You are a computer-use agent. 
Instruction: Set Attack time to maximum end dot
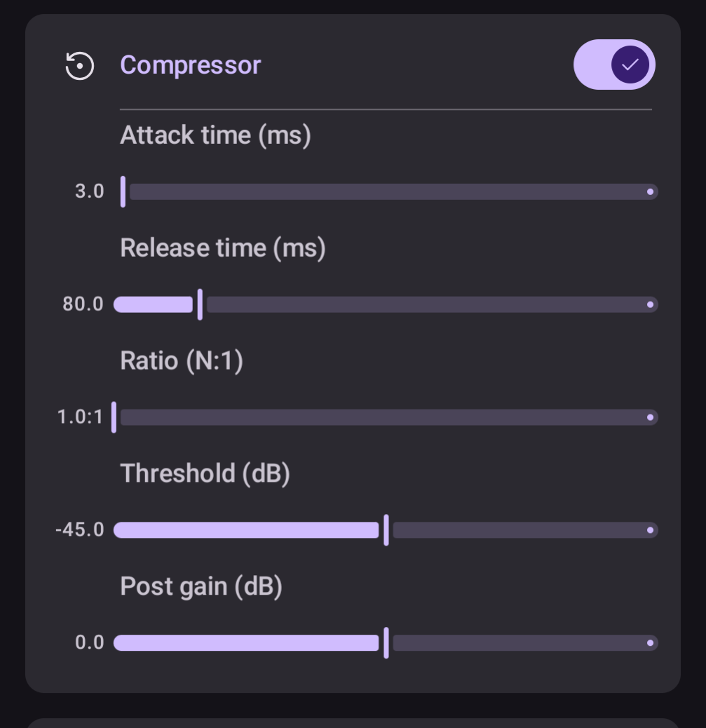click(650, 191)
